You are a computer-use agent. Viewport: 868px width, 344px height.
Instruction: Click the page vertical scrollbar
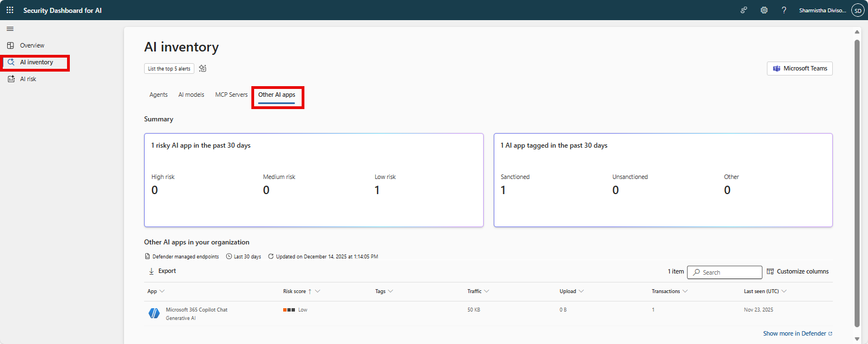click(857, 183)
